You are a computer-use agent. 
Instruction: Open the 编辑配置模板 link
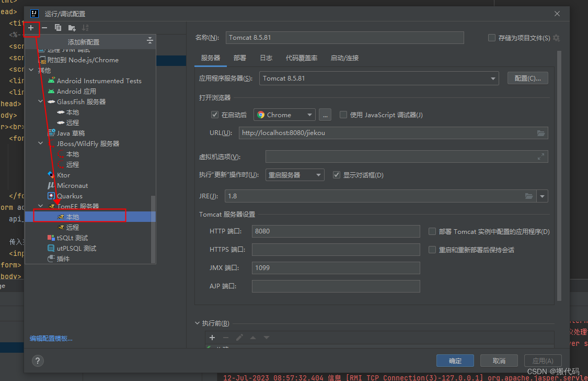point(51,339)
